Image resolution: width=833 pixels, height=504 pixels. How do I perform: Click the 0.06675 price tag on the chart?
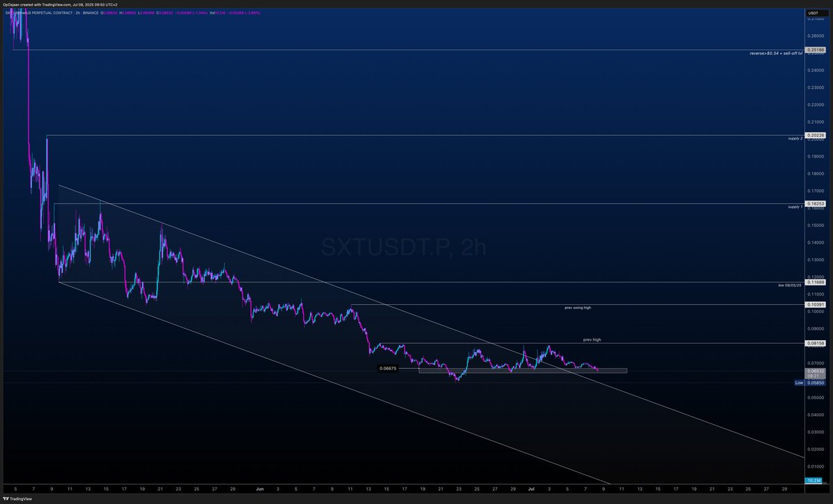click(387, 369)
